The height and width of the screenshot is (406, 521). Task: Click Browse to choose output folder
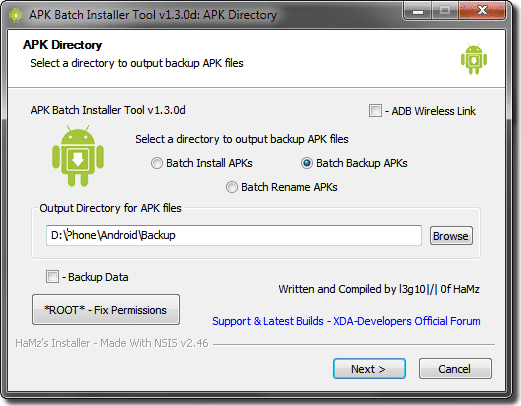451,236
